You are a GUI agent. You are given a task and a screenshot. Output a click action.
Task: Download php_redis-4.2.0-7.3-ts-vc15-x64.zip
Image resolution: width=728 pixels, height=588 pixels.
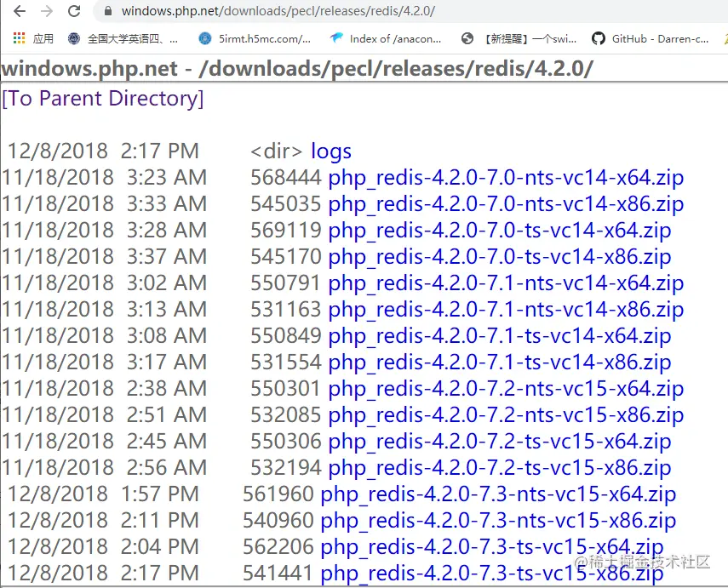(x=491, y=547)
